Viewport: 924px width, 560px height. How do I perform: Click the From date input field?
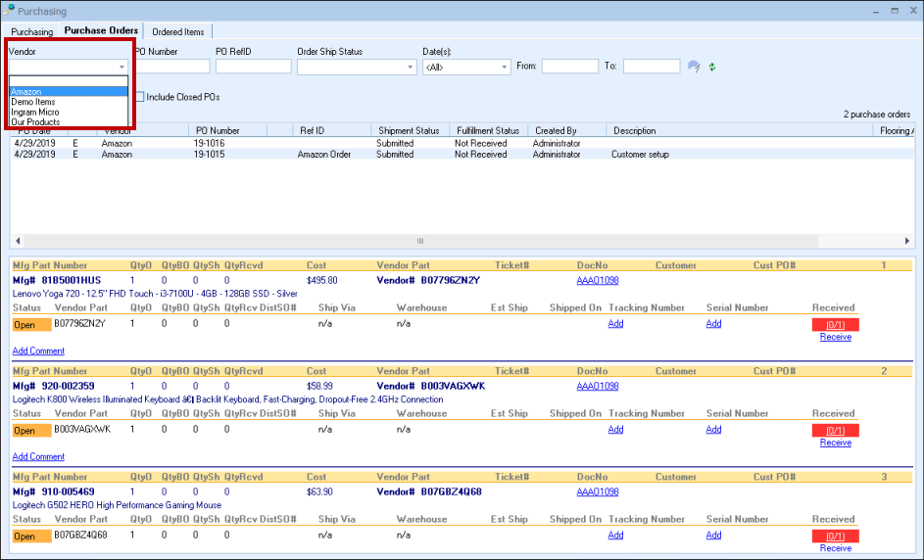click(x=569, y=67)
